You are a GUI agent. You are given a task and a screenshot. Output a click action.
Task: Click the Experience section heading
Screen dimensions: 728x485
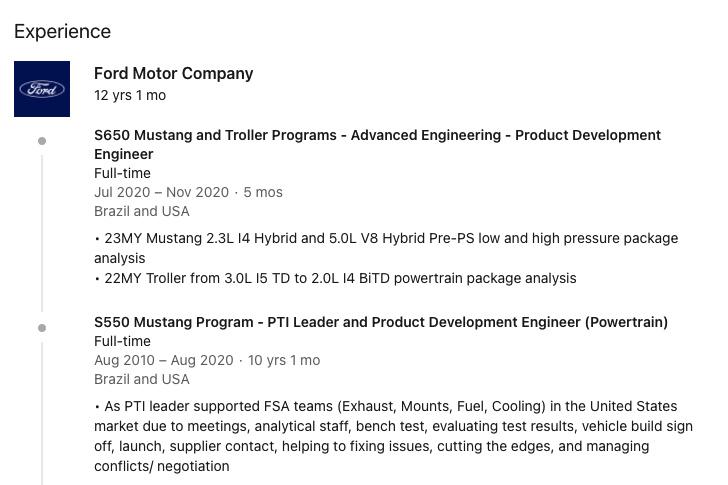point(62,32)
